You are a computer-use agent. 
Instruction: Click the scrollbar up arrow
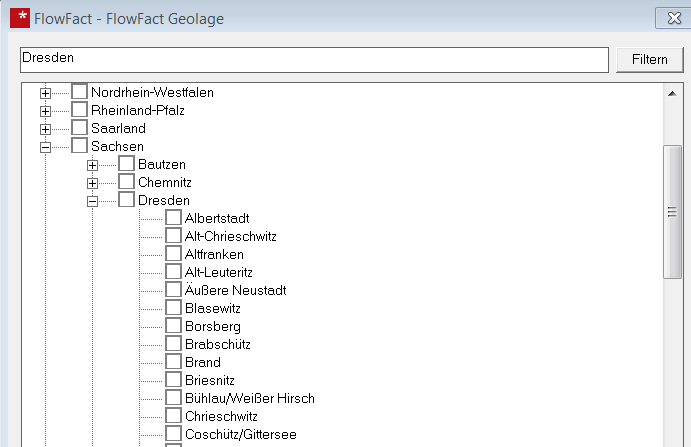click(x=673, y=93)
